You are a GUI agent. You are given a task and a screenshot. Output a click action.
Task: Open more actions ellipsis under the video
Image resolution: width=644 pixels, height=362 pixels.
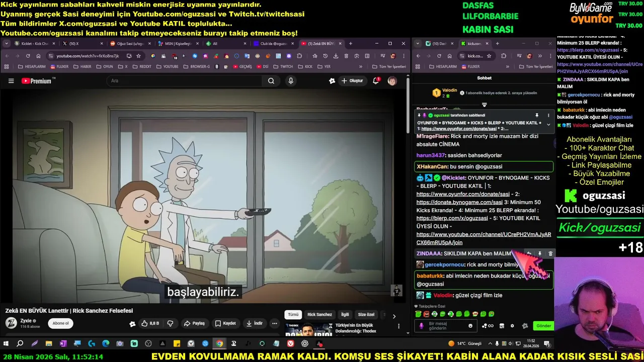274,323
